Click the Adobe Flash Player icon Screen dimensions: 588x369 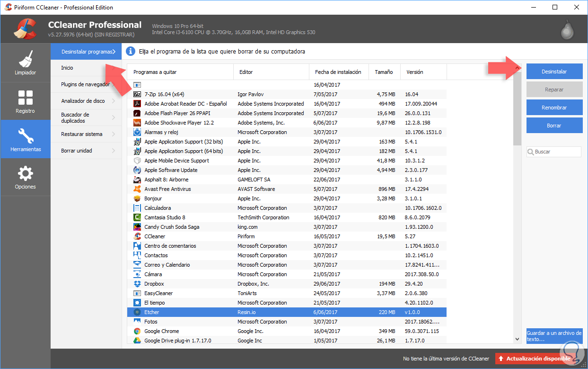tap(137, 113)
